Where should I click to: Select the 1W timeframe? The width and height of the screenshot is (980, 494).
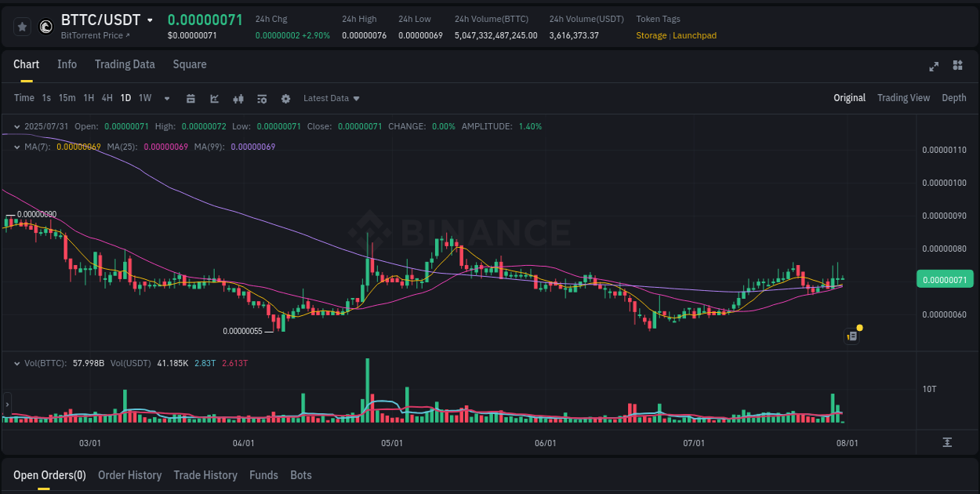[x=144, y=98]
